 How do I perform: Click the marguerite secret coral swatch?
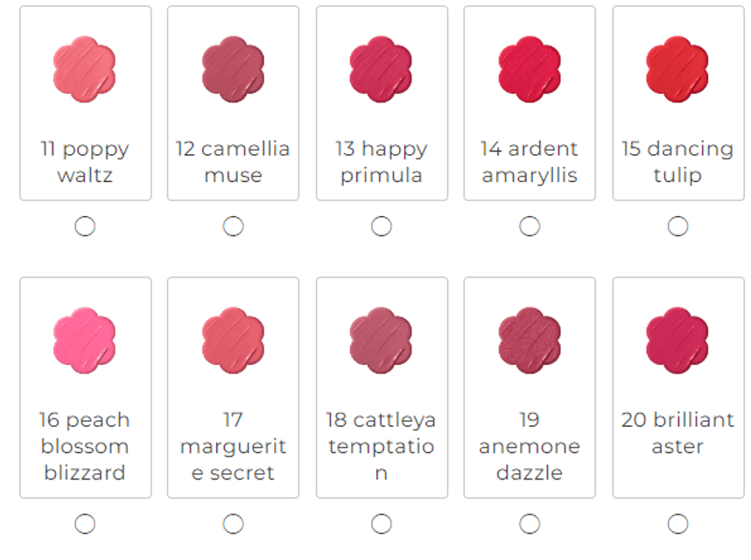pos(233,340)
